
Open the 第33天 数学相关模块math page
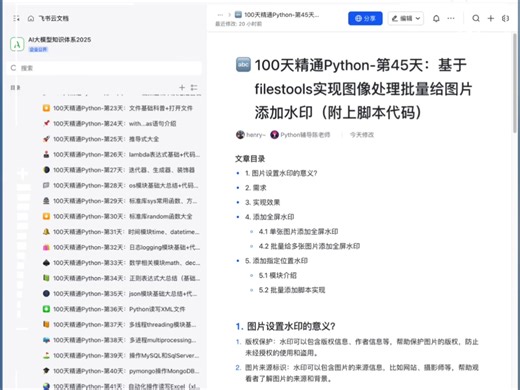coord(127,263)
